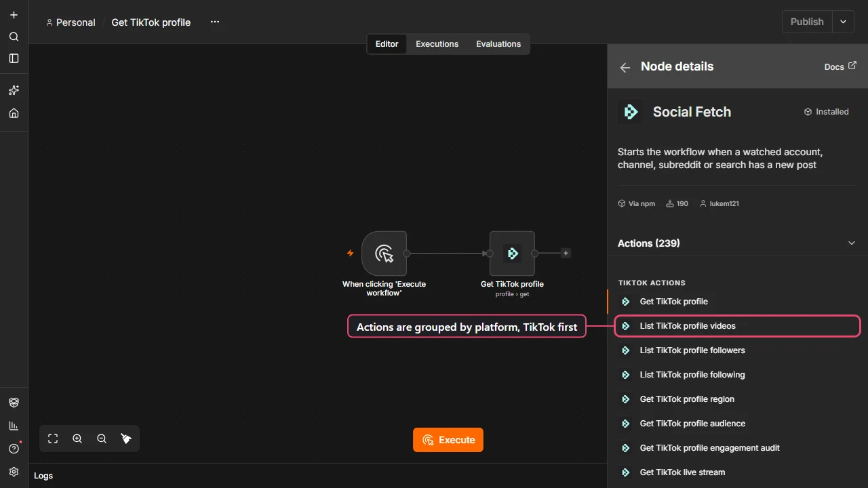
Task: Click the Installed status label
Action: (832, 112)
